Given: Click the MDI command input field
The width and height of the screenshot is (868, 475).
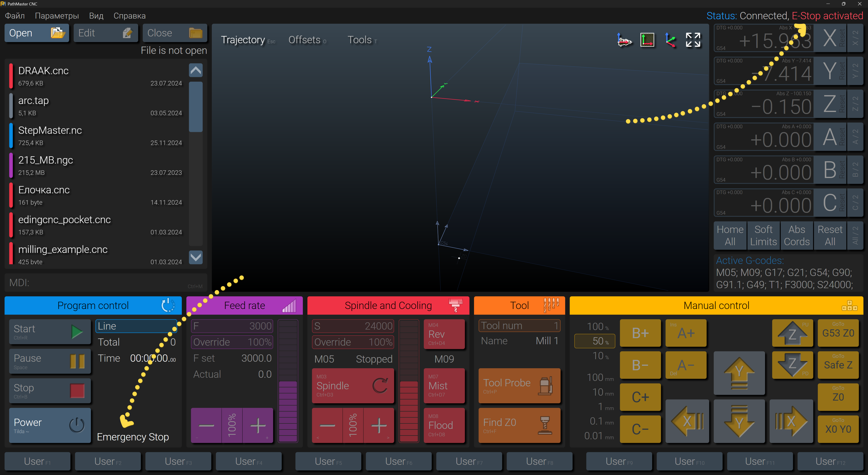Looking at the screenshot, I should (x=106, y=283).
